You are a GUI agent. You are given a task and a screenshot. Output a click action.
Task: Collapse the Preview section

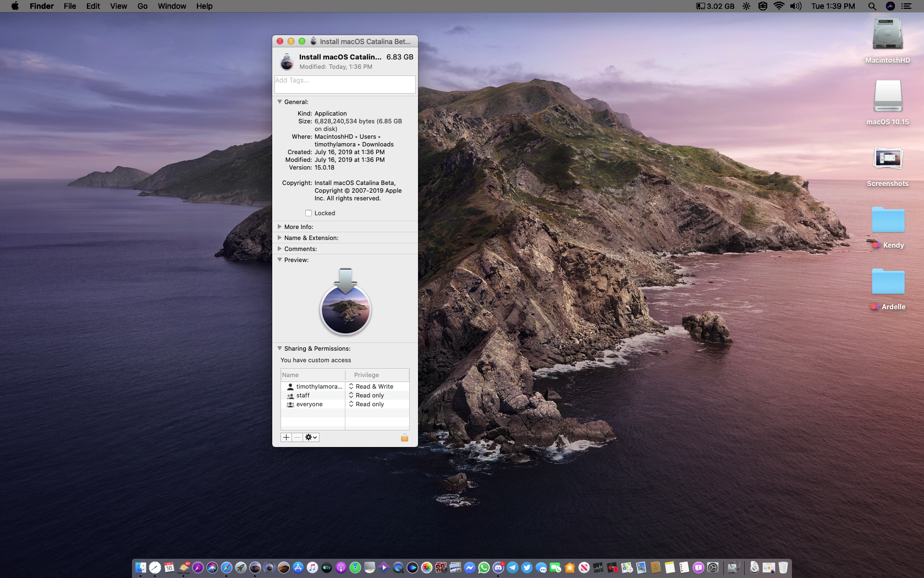click(x=279, y=260)
